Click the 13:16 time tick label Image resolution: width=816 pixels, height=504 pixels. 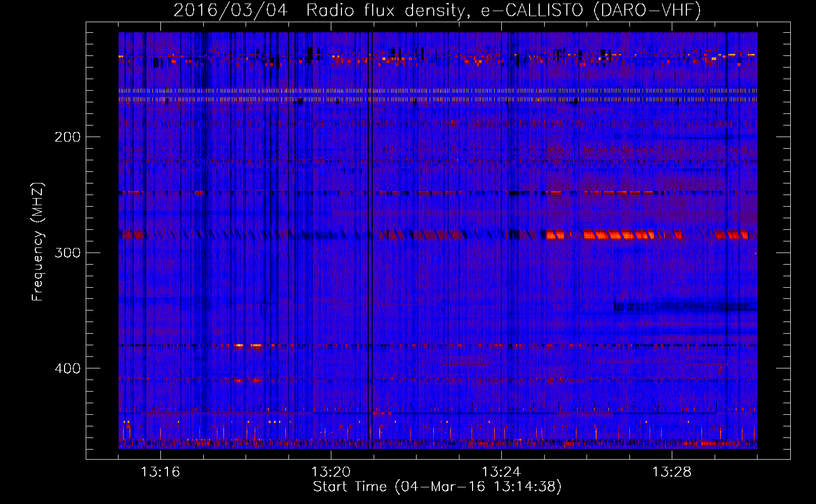click(160, 472)
